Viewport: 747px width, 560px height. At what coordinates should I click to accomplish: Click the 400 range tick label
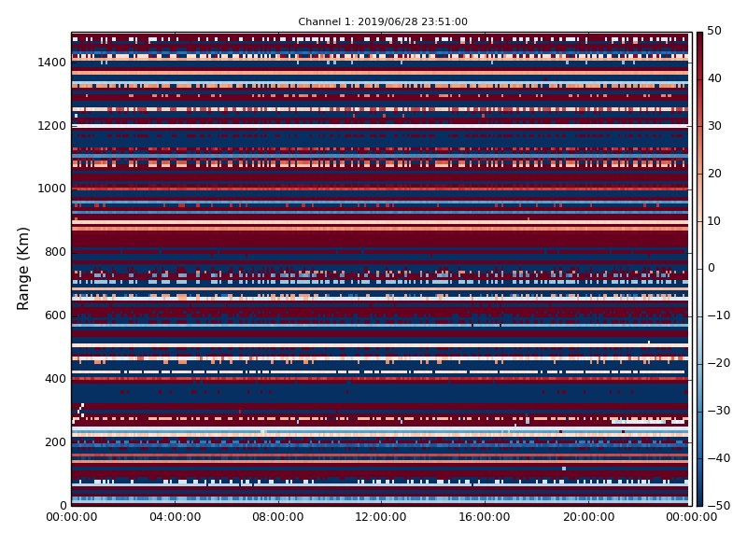[55, 379]
